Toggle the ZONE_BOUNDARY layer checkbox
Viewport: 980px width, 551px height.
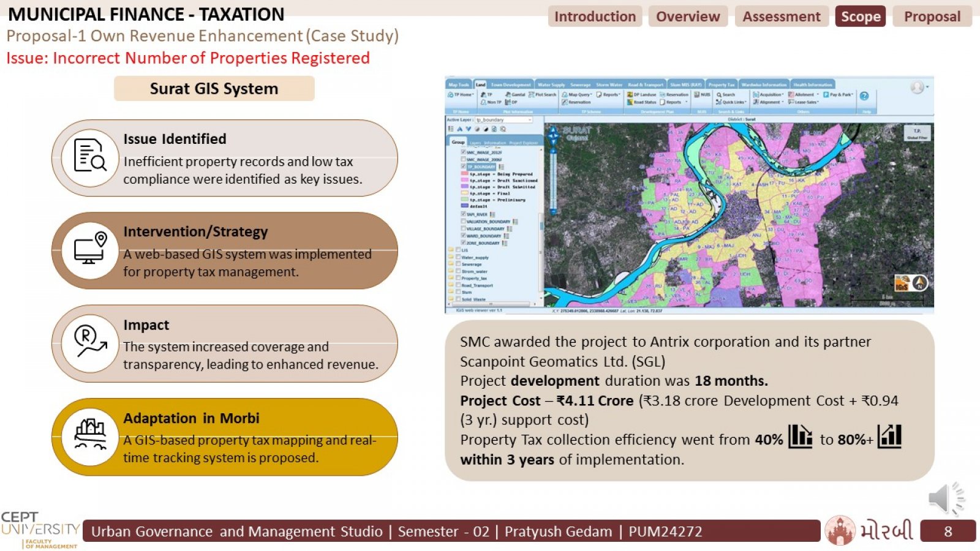click(x=463, y=242)
